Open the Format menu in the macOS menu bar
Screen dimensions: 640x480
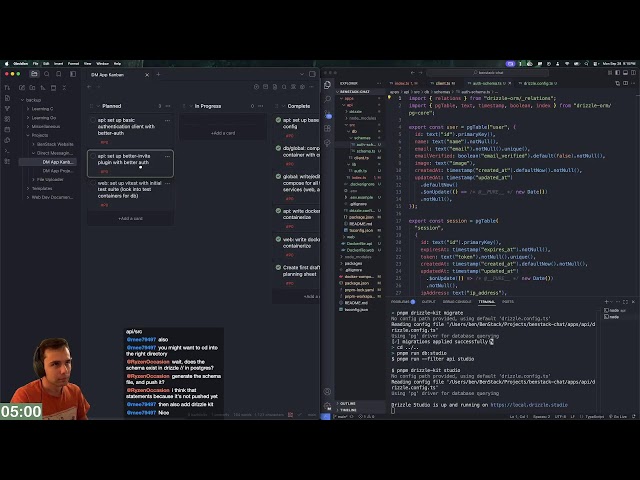tap(73, 64)
